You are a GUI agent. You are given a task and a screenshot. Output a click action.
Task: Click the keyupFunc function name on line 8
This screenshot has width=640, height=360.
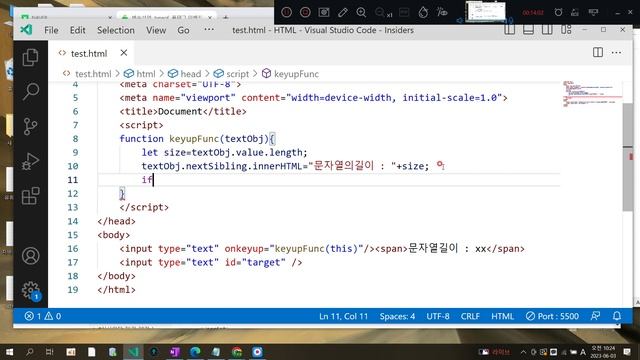pos(194,139)
